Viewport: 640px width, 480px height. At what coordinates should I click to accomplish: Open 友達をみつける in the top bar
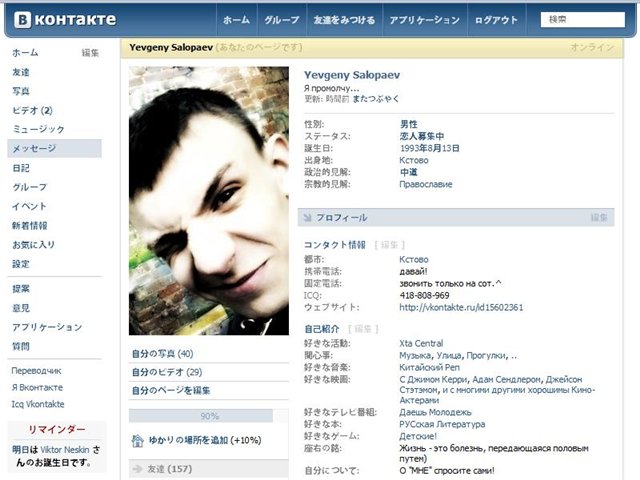pyautogui.click(x=344, y=20)
